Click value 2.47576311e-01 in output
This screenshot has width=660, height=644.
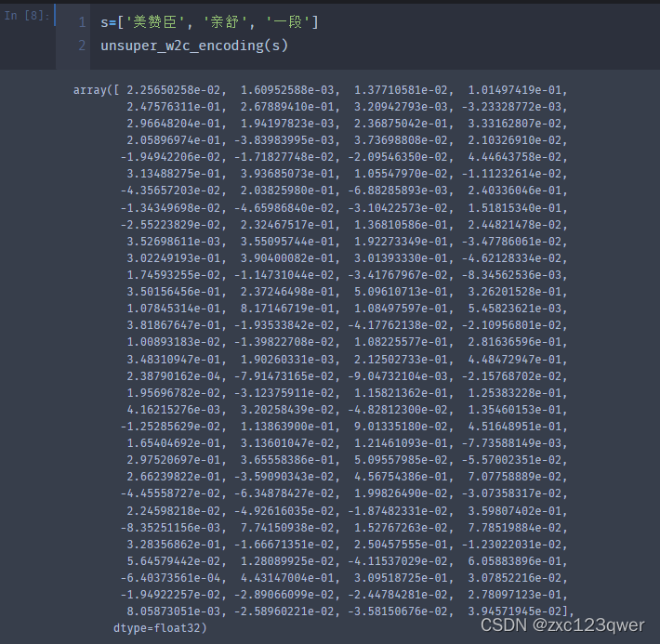(x=174, y=107)
